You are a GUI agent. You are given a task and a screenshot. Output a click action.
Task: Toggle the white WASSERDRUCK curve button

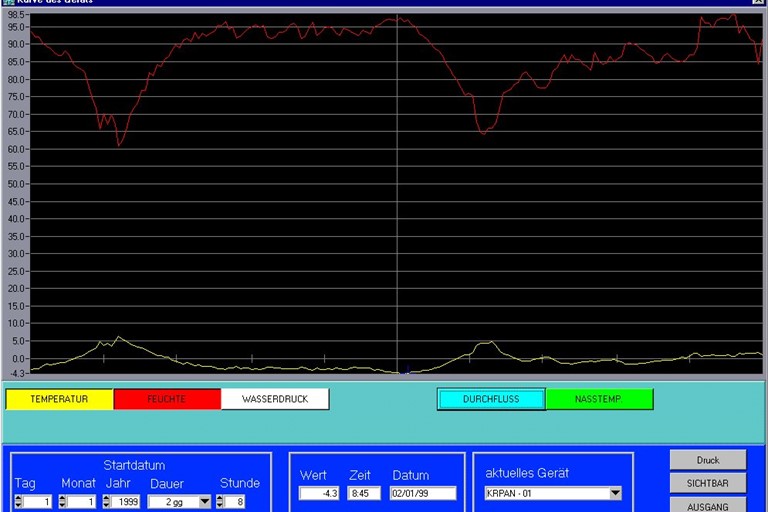pyautogui.click(x=275, y=399)
